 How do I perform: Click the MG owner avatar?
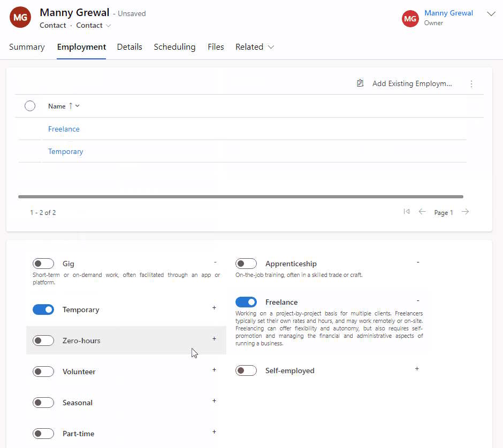(x=410, y=19)
